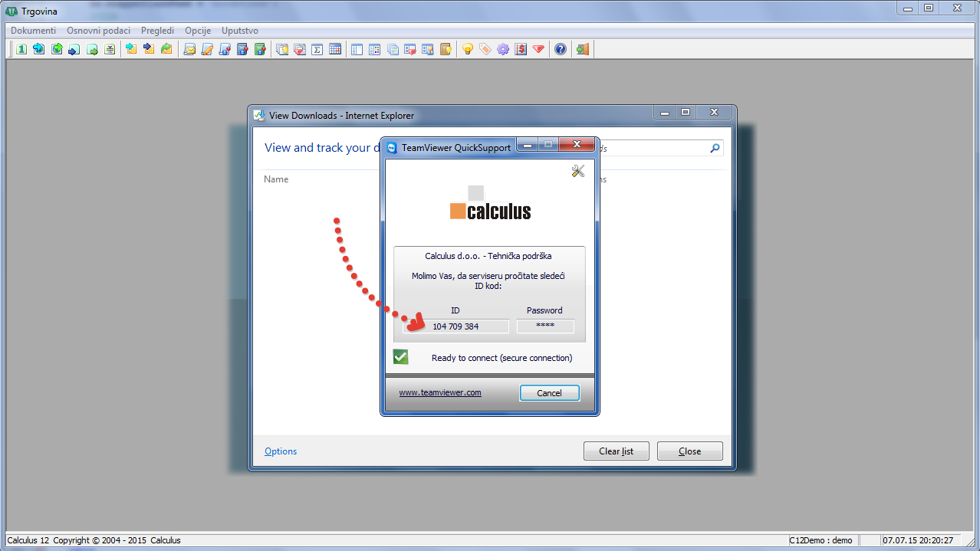Open the calendar grid toolbar icon
Image resolution: width=980 pixels, height=551 pixels.
pyautogui.click(x=335, y=50)
